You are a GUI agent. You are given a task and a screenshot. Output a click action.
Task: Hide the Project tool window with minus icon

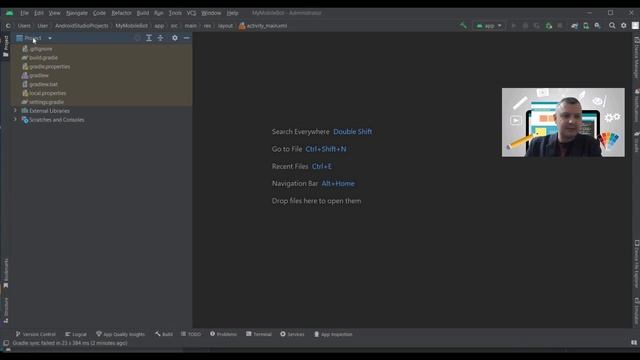tap(187, 38)
